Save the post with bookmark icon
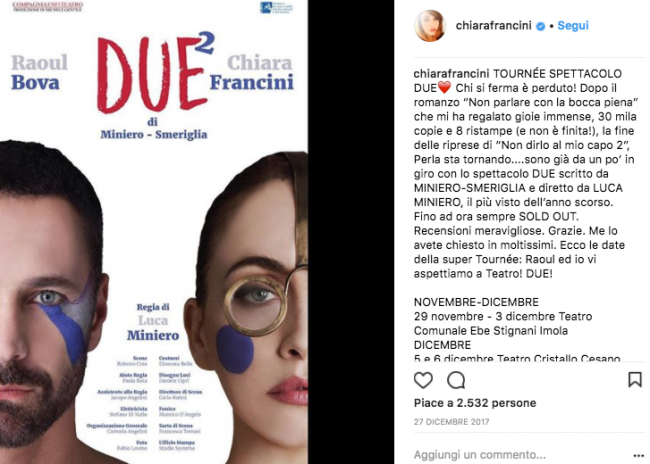 tap(635, 379)
